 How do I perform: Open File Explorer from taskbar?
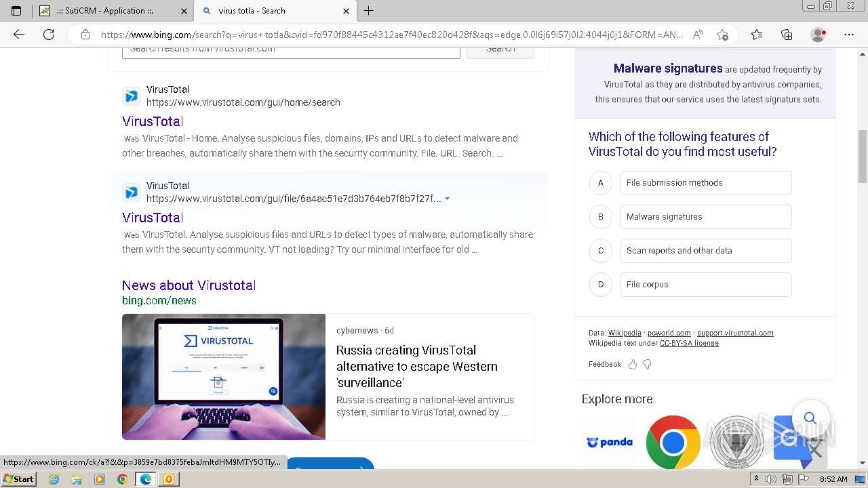(77, 479)
